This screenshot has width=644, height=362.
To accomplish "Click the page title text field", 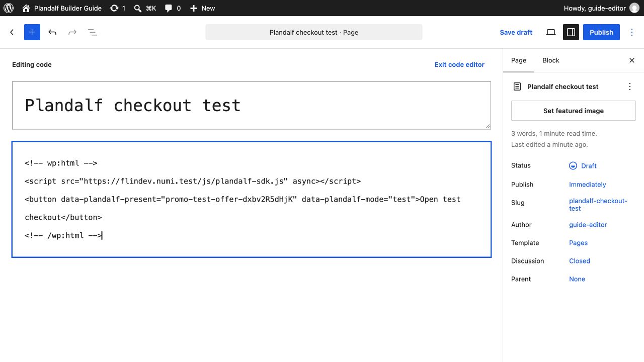I will coord(252,106).
